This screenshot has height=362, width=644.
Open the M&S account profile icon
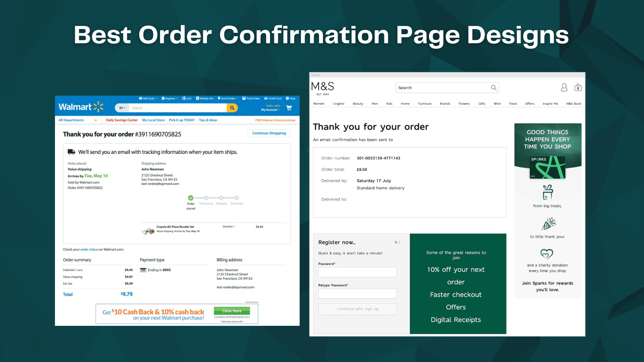tap(564, 87)
